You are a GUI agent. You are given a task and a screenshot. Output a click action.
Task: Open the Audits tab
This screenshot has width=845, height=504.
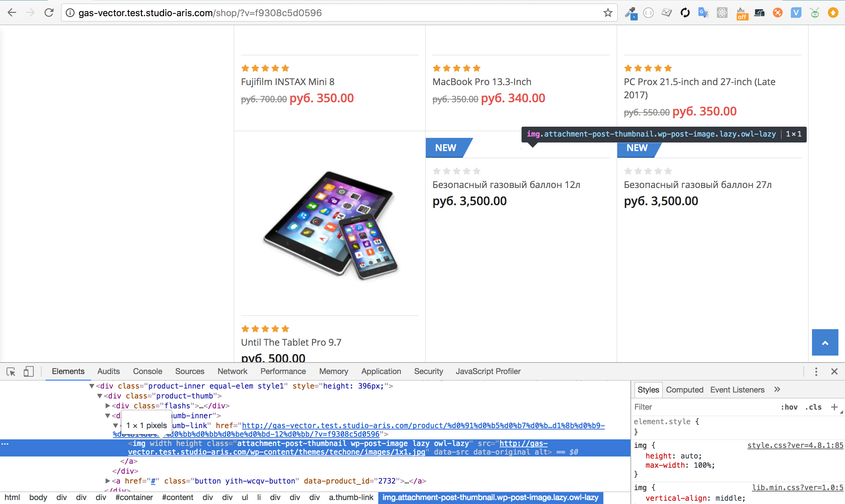(x=108, y=371)
